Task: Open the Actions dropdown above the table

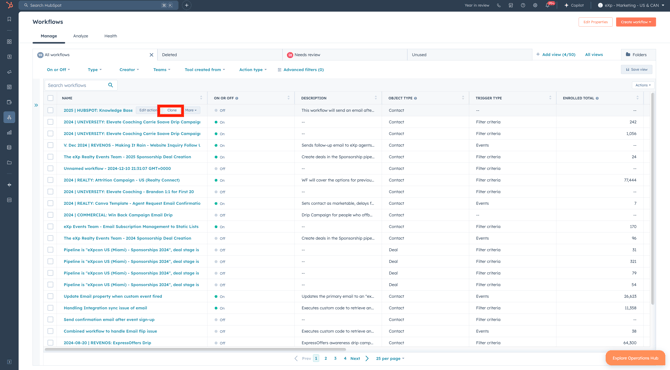Action: click(643, 85)
